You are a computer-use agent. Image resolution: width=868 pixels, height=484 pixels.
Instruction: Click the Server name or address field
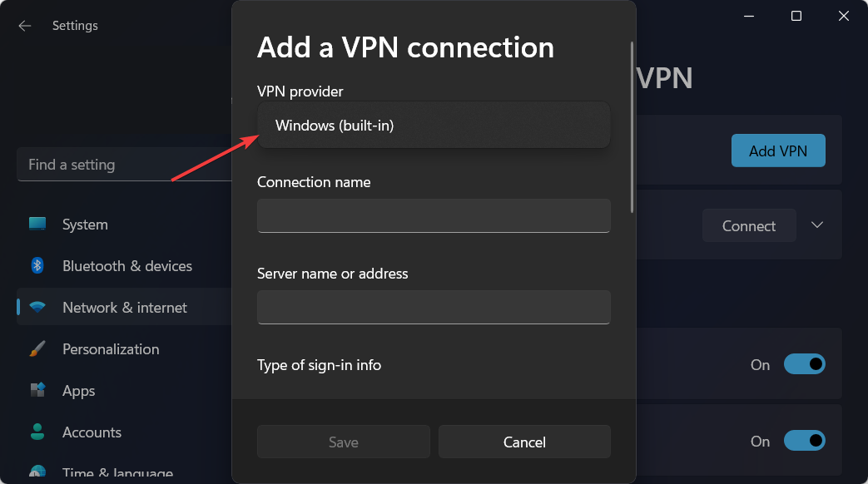click(434, 307)
